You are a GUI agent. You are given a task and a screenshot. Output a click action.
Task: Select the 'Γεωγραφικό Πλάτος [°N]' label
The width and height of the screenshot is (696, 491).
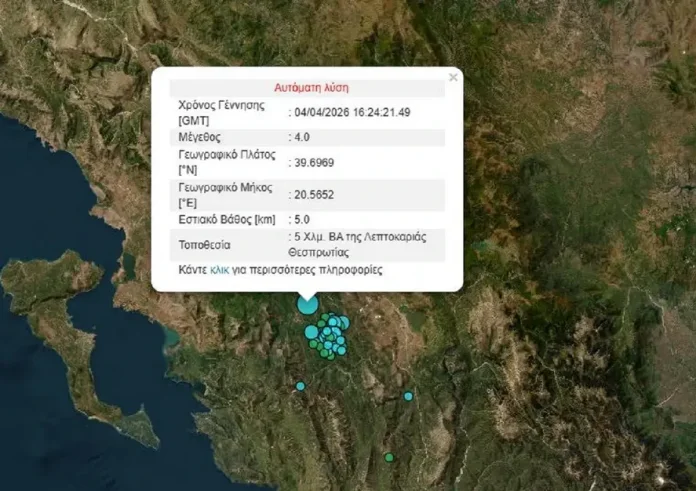pos(227,162)
